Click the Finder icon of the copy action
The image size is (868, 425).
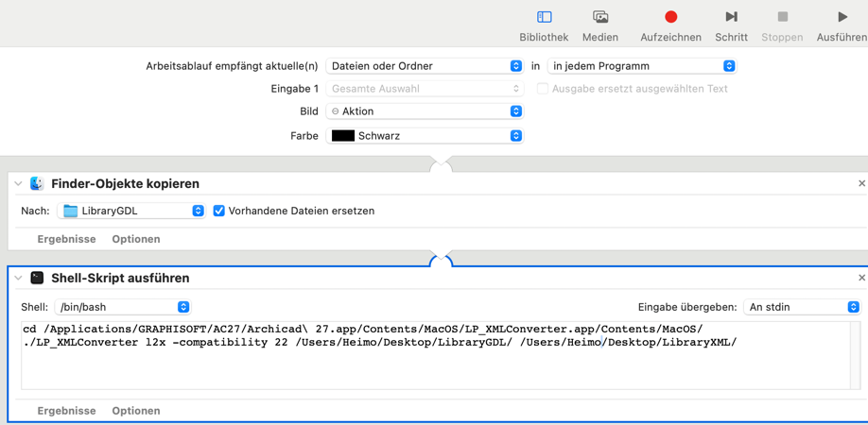tap(37, 183)
